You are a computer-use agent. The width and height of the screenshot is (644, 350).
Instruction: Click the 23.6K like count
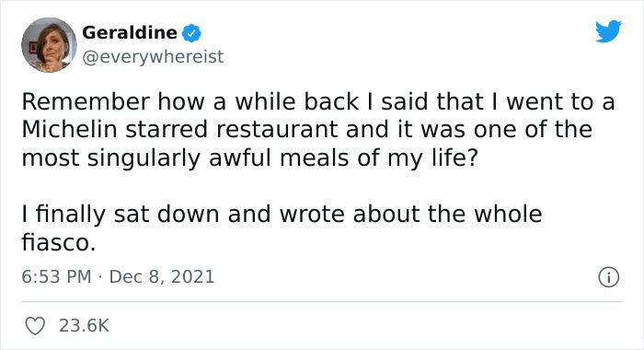pos(84,326)
